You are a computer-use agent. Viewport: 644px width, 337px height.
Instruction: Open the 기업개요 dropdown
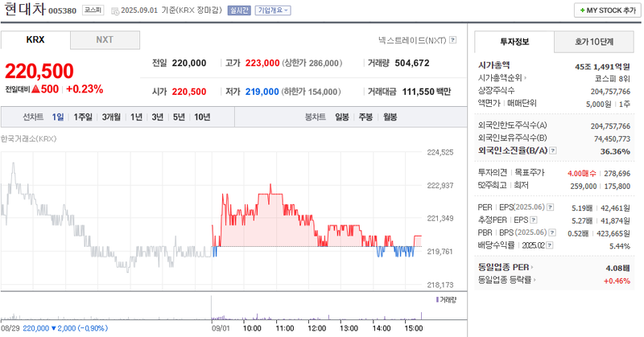[x=273, y=10]
